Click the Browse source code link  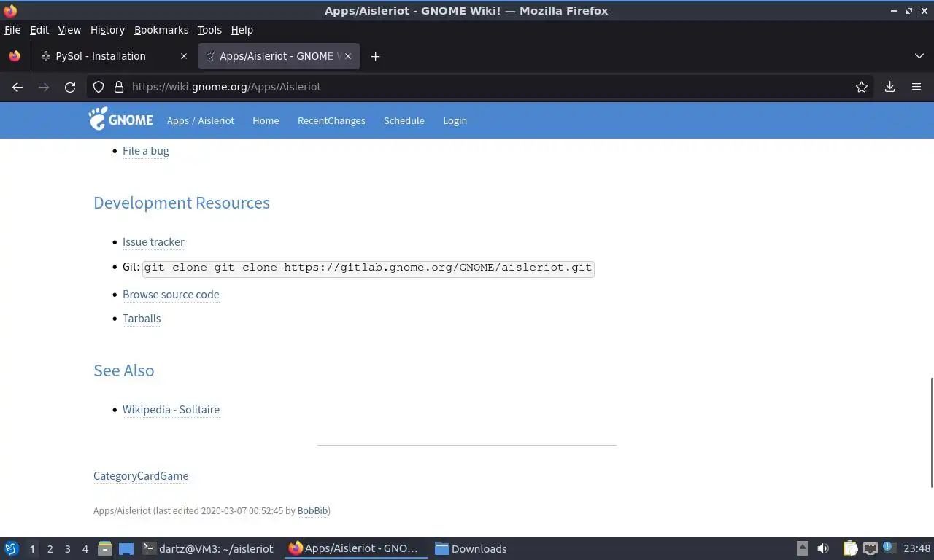coord(171,295)
